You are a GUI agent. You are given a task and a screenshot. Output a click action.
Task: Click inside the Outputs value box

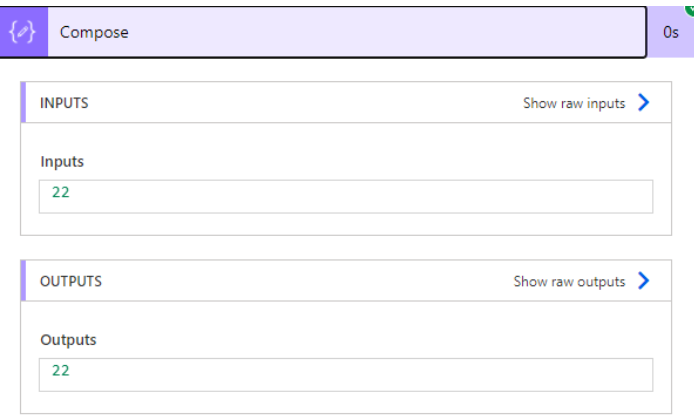[x=346, y=375]
